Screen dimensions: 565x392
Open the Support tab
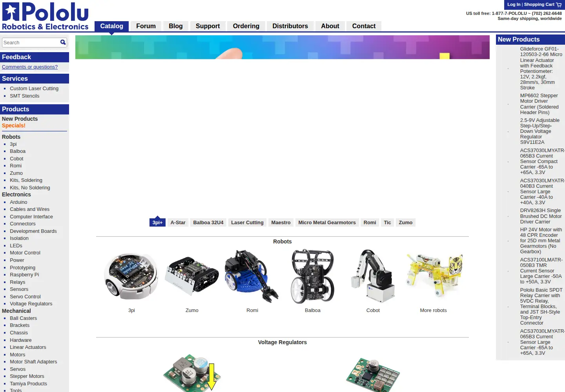208,26
